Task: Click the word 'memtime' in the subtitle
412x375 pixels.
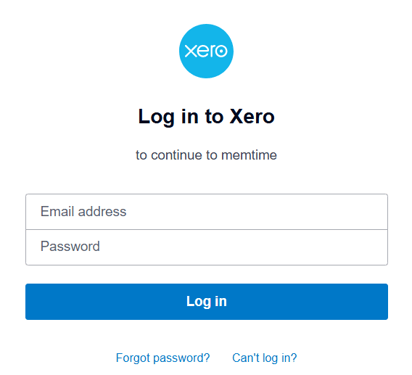Action: 249,155
